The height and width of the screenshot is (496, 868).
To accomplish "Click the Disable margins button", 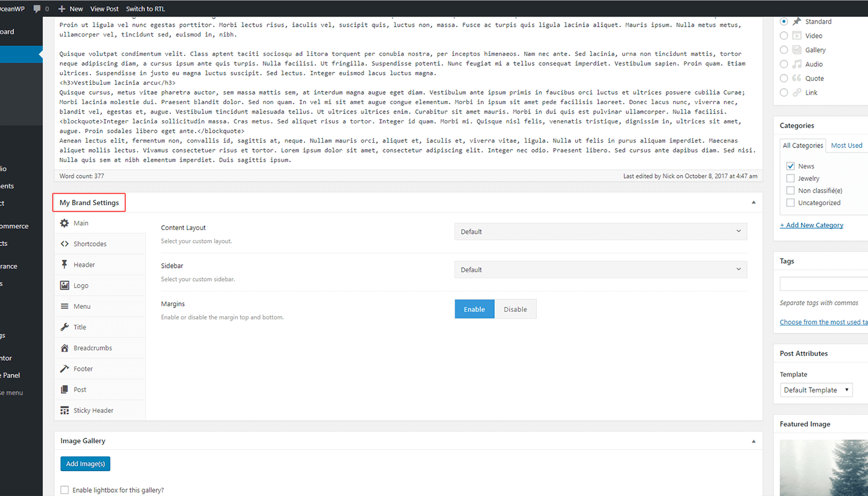I will click(515, 309).
